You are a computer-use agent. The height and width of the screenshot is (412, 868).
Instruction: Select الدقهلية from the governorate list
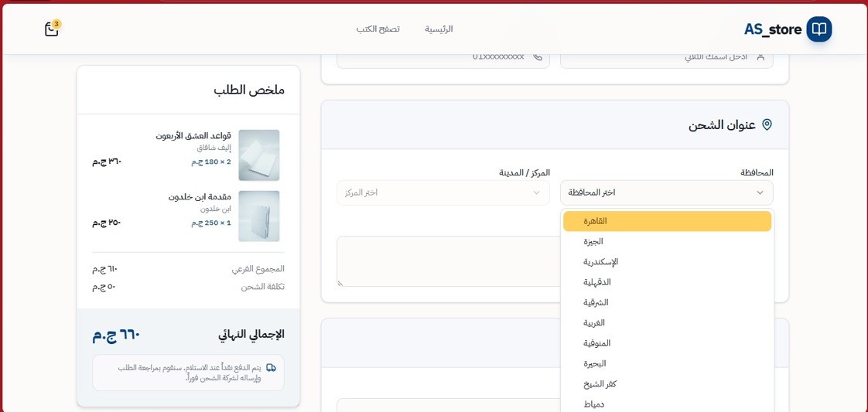667,283
